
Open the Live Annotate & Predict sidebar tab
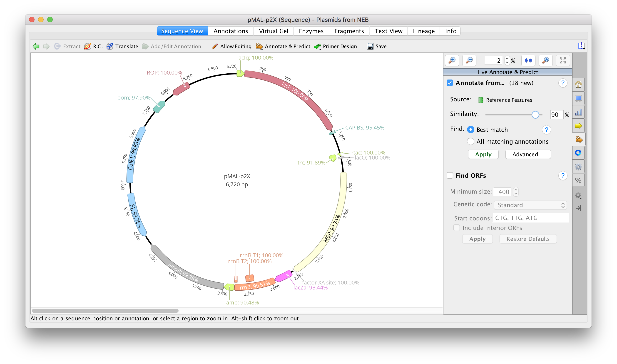click(579, 140)
